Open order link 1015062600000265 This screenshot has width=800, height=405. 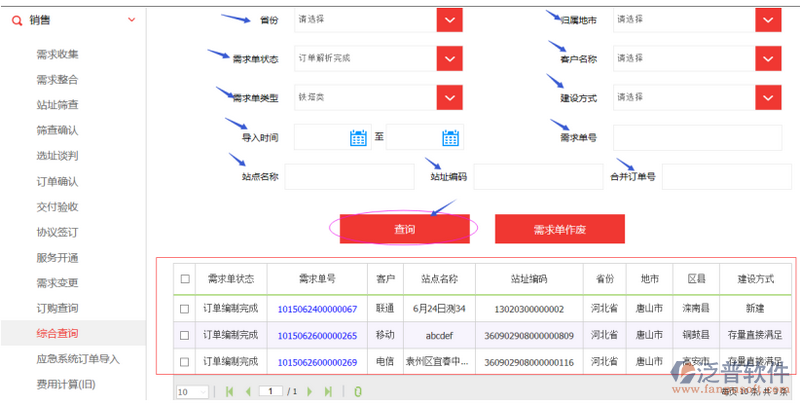pos(316,335)
